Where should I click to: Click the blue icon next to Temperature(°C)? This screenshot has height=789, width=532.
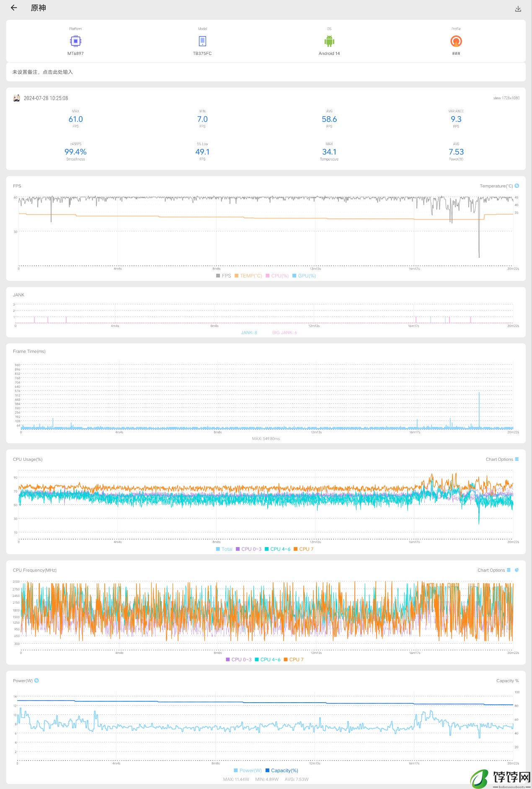pos(517,186)
